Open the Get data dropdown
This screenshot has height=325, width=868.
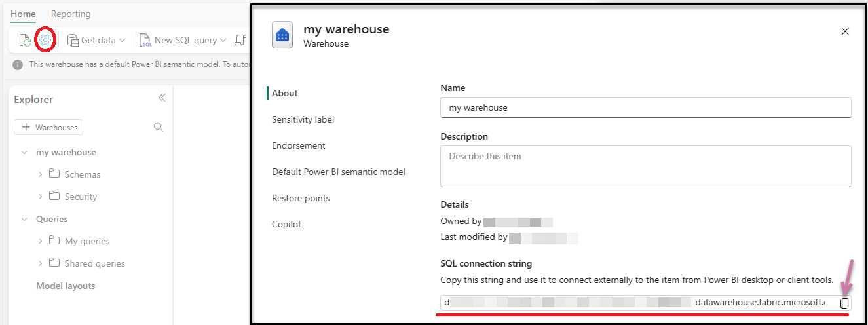97,41
